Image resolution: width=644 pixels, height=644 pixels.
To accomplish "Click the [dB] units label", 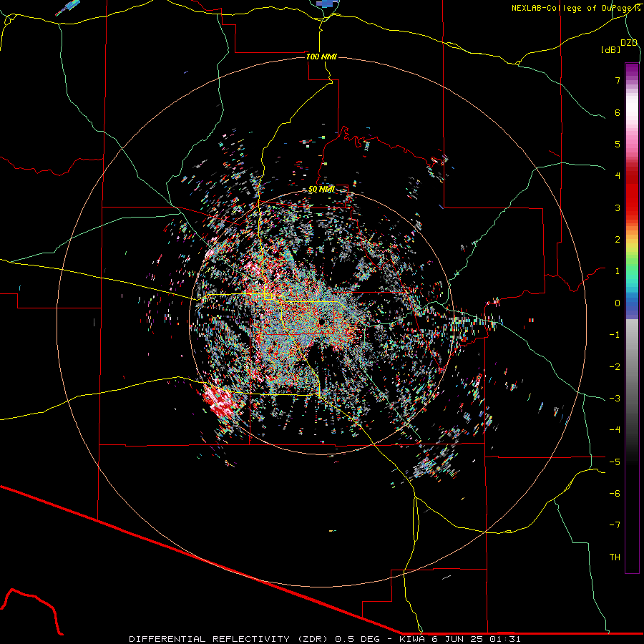I will (611, 49).
